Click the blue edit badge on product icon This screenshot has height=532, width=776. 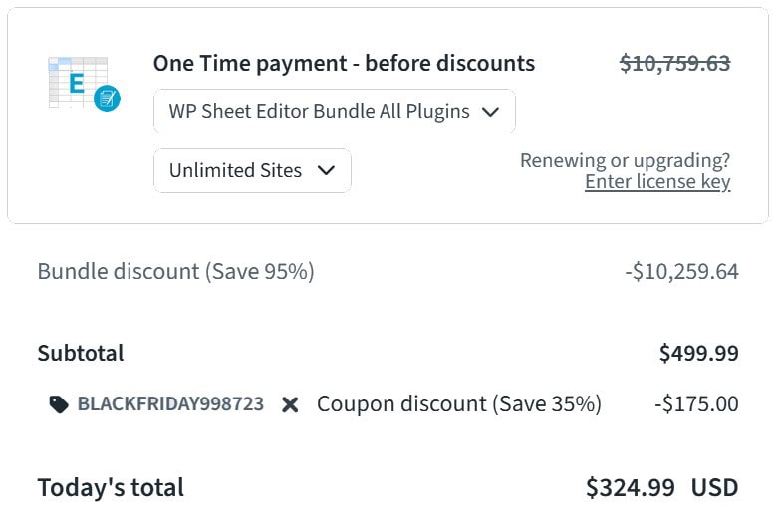pos(107,98)
